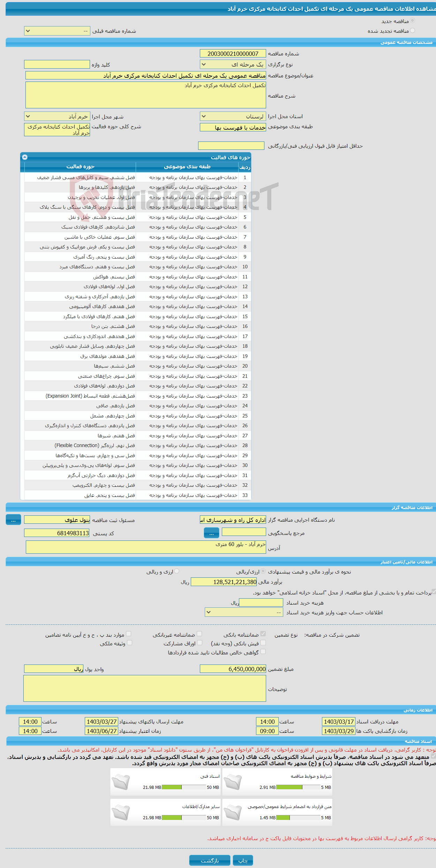Select row 23 Expansion Joint entry
The width and height of the screenshot is (436, 868).
click(138, 396)
